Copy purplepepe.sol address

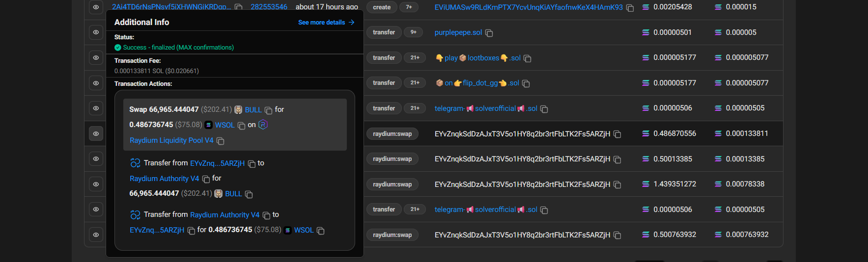489,33
